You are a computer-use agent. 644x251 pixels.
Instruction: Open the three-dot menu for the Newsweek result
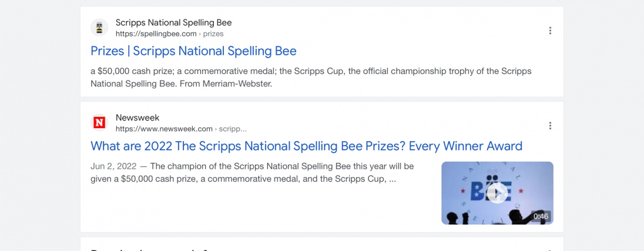pos(550,126)
